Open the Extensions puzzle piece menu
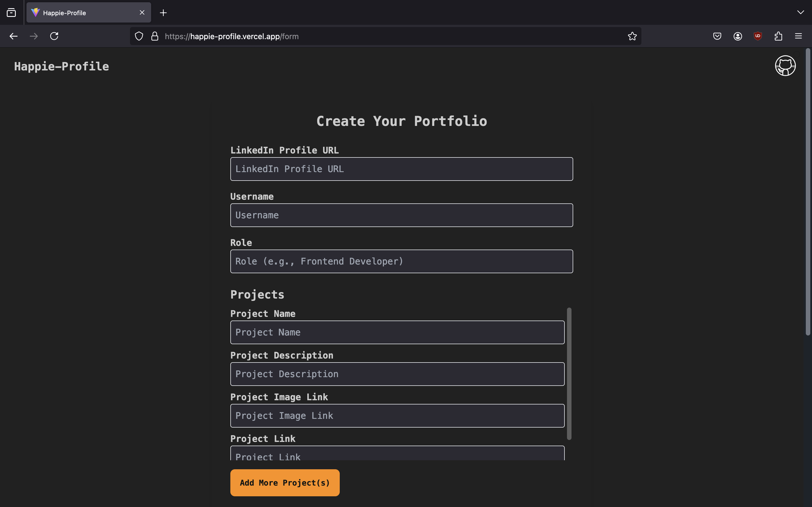Image resolution: width=812 pixels, height=507 pixels. (x=778, y=36)
